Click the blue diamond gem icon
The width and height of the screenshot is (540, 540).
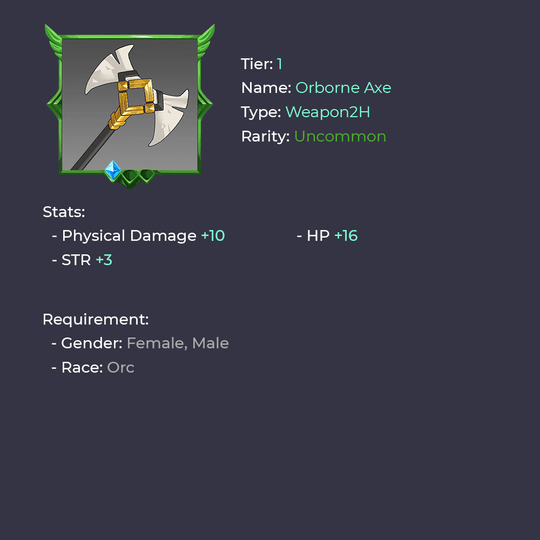113,171
